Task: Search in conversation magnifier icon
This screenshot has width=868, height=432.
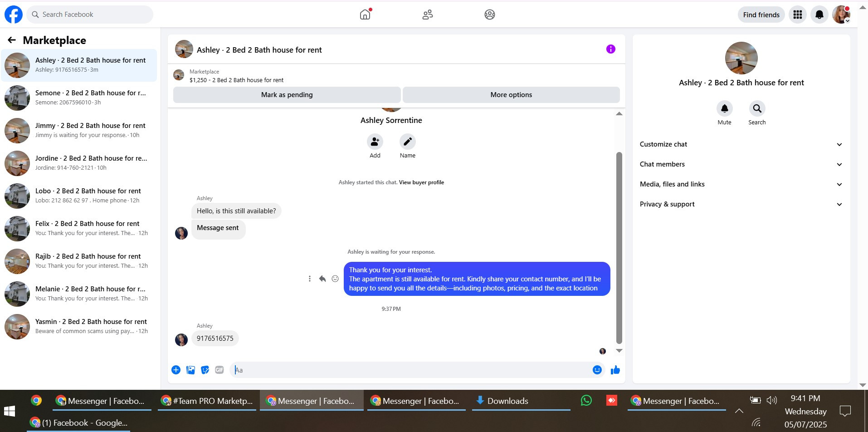Action: coord(757,108)
